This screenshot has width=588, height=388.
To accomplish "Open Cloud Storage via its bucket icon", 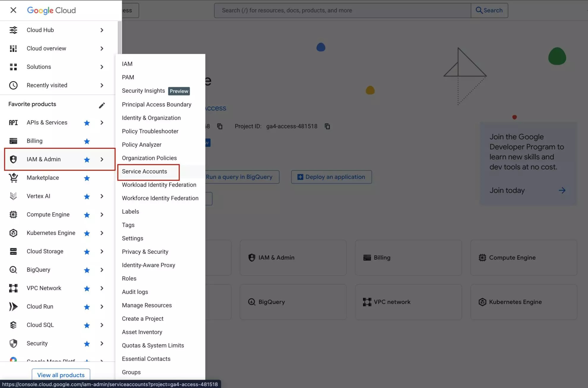I will pyautogui.click(x=13, y=251).
